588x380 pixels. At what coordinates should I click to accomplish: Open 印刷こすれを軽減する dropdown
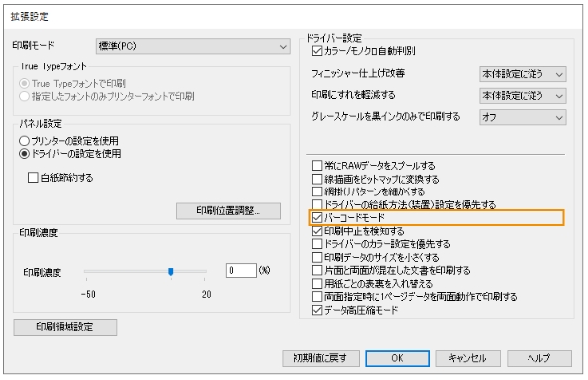[523, 96]
